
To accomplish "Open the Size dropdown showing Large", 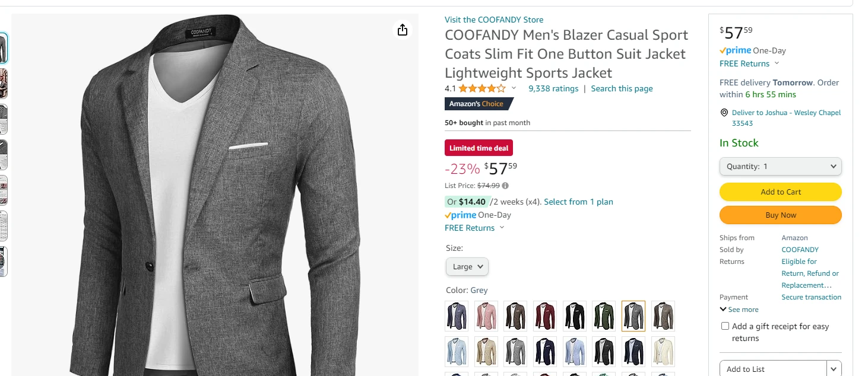I will (467, 266).
